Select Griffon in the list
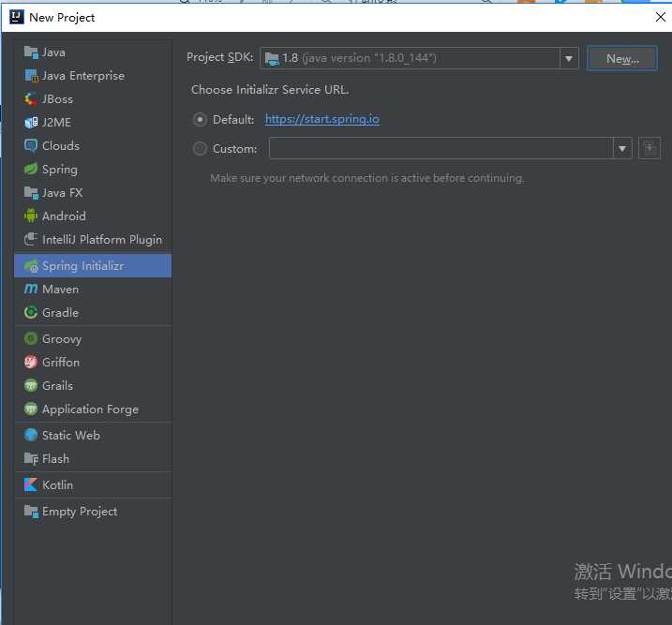Image resolution: width=672 pixels, height=625 pixels. (93, 363)
